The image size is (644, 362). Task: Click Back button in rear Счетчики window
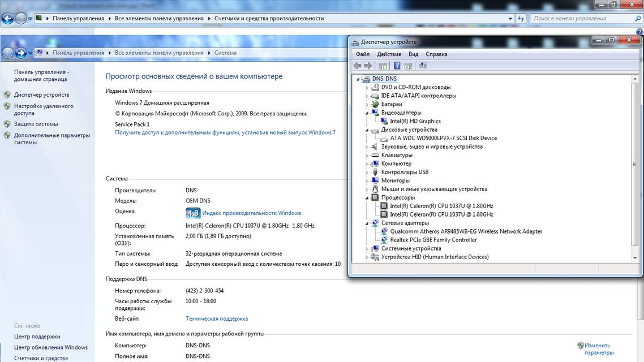[8, 19]
